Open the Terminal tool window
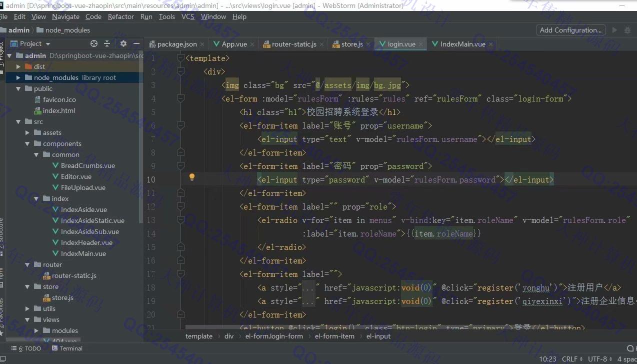637x364 pixels. 67,348
